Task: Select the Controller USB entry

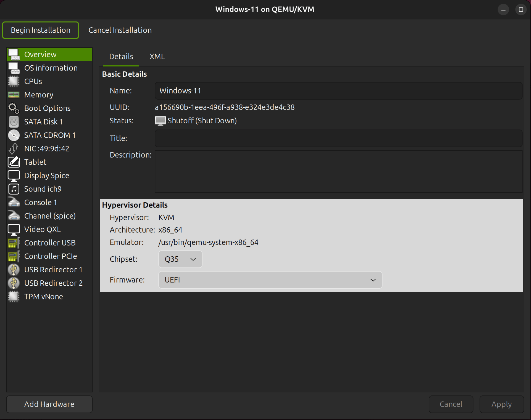Action: [50, 243]
